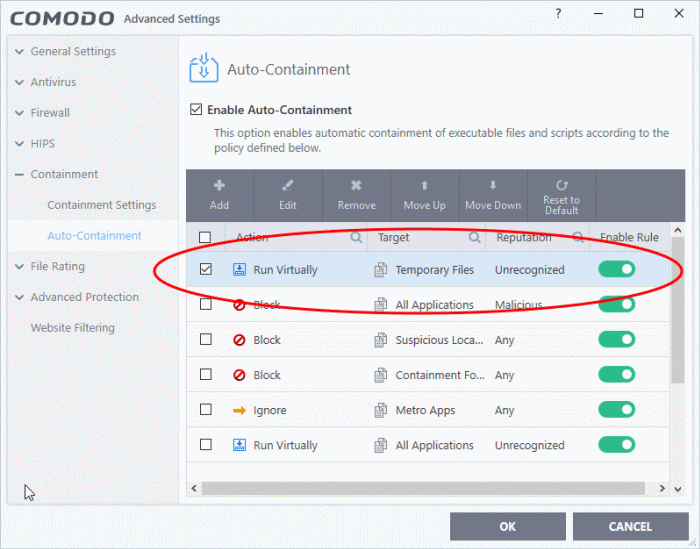Image resolution: width=700 pixels, height=549 pixels.
Task: Click the Ignore action text
Action: 270,410
